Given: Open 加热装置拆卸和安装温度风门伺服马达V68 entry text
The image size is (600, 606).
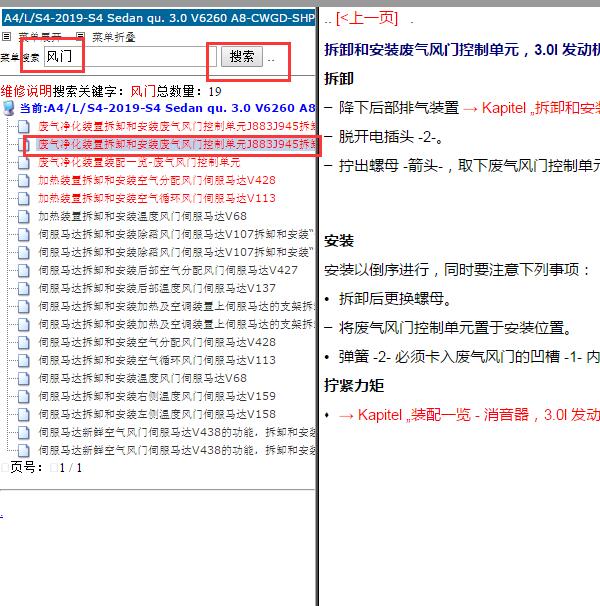Looking at the screenshot, I should pyautogui.click(x=142, y=216).
